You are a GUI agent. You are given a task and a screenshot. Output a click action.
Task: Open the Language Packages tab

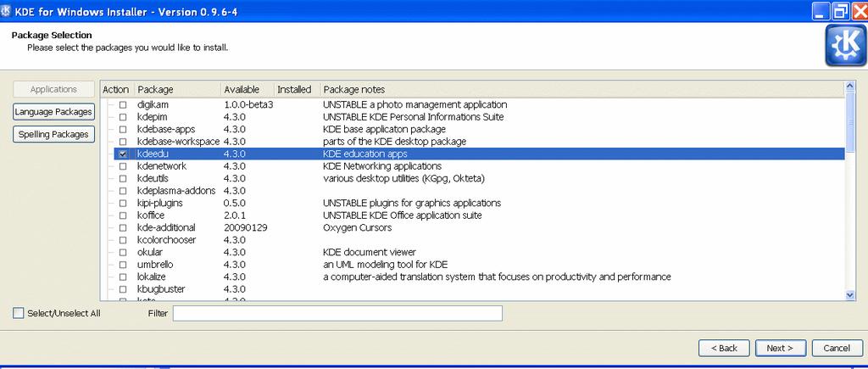(53, 112)
